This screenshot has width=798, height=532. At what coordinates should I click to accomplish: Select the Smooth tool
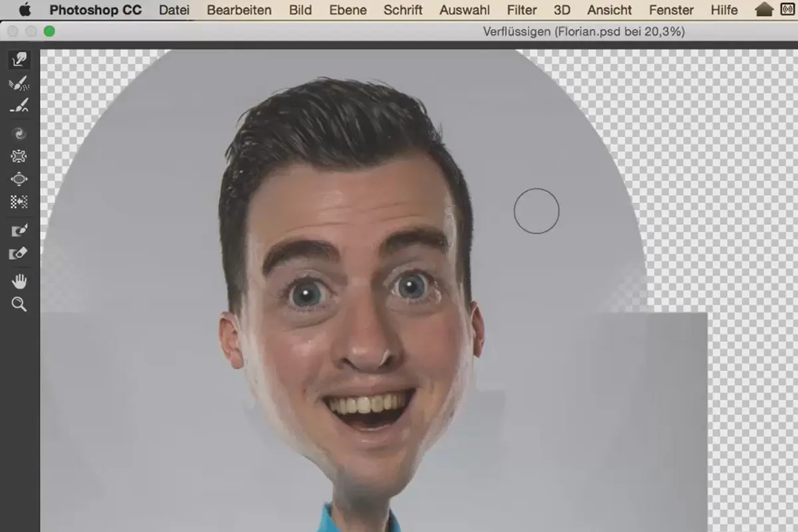pyautogui.click(x=19, y=105)
